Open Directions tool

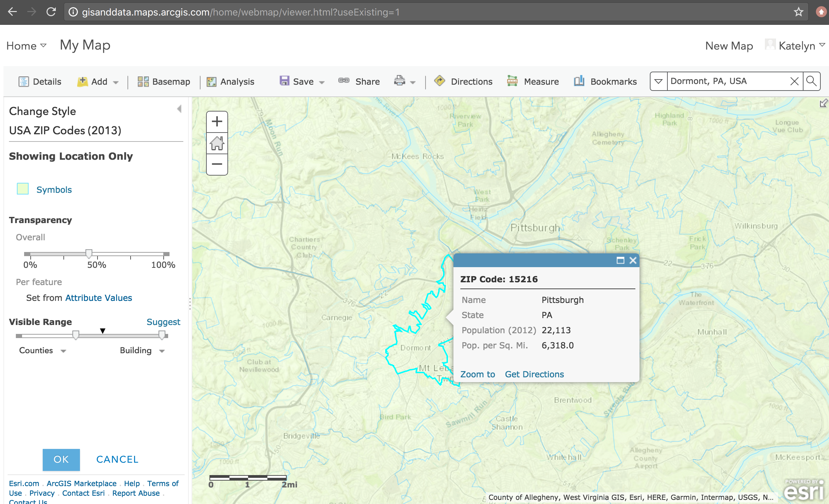463,82
